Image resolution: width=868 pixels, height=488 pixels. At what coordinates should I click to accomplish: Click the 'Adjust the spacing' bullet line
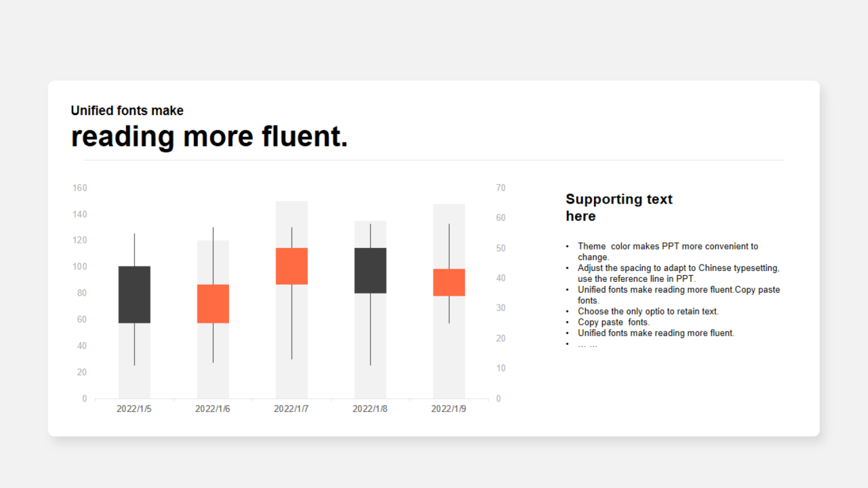pyautogui.click(x=679, y=273)
